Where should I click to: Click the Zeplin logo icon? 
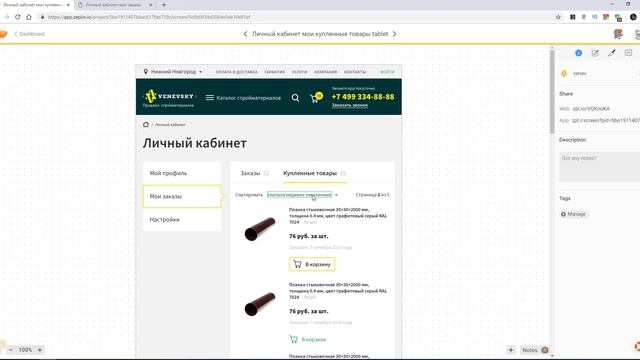point(3,34)
